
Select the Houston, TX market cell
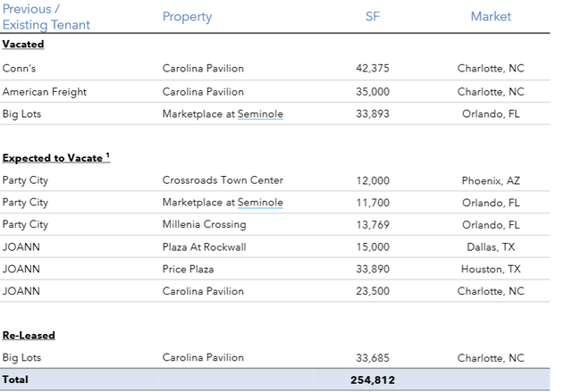(x=491, y=269)
